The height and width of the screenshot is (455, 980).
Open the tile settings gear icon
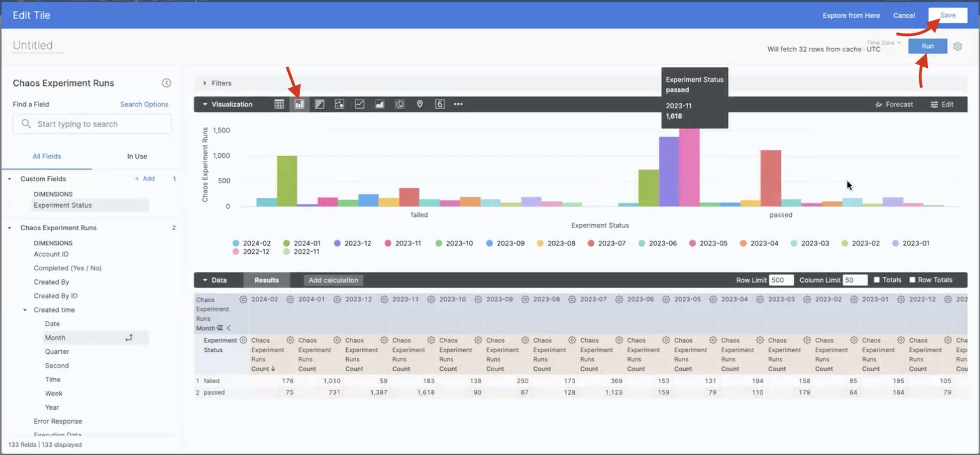pos(958,46)
